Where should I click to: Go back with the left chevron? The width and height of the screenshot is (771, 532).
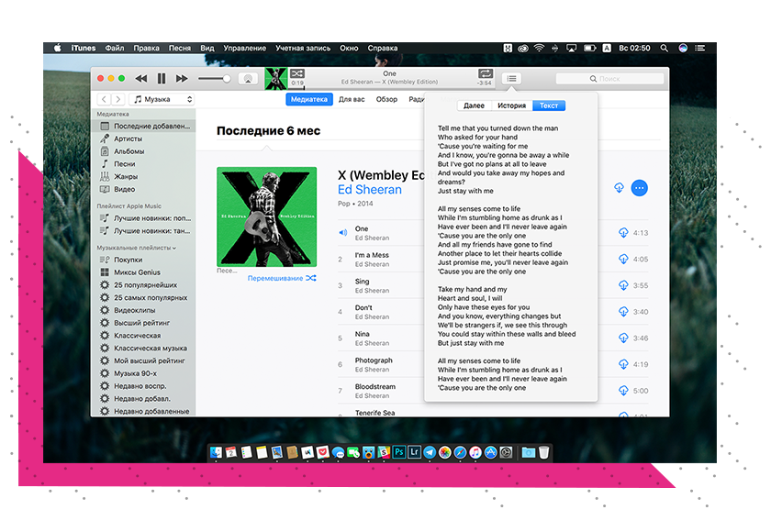point(104,99)
